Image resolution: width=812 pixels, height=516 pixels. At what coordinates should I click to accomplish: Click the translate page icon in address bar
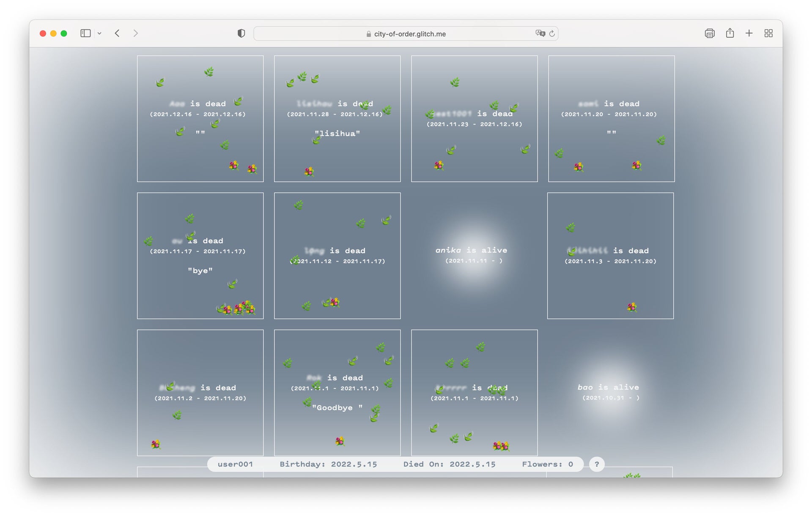(540, 33)
